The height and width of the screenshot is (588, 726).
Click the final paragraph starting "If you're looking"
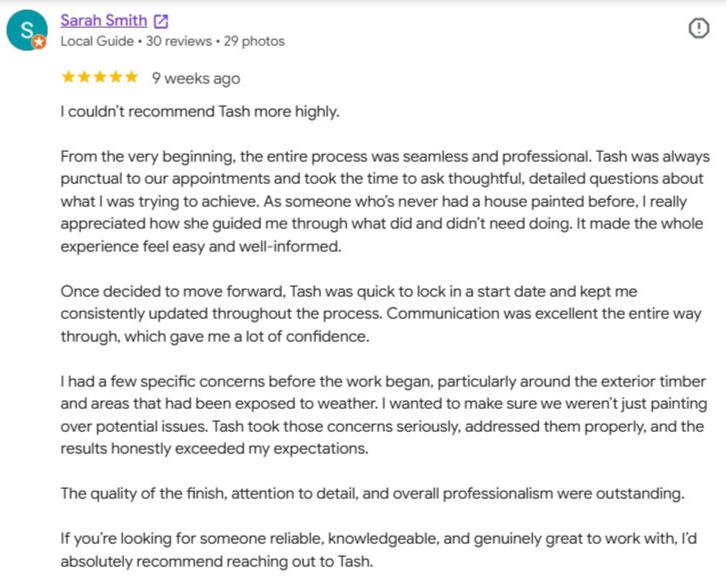378,550
